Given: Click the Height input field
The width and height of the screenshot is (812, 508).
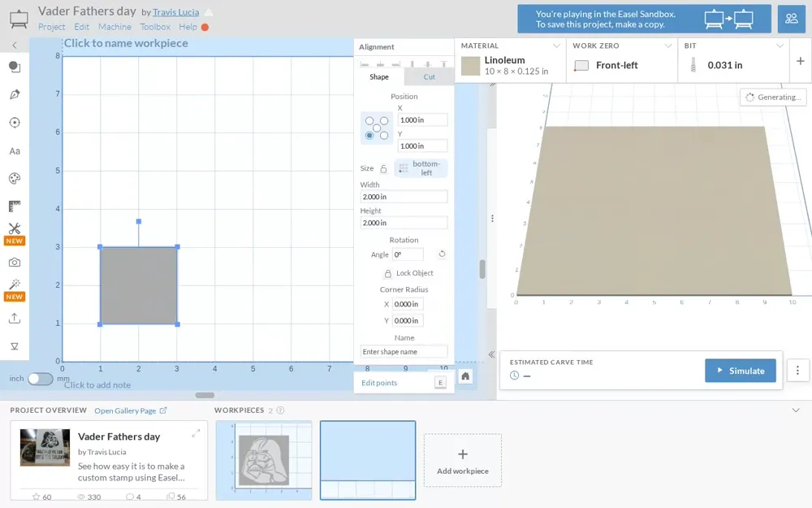Looking at the screenshot, I should 404,223.
